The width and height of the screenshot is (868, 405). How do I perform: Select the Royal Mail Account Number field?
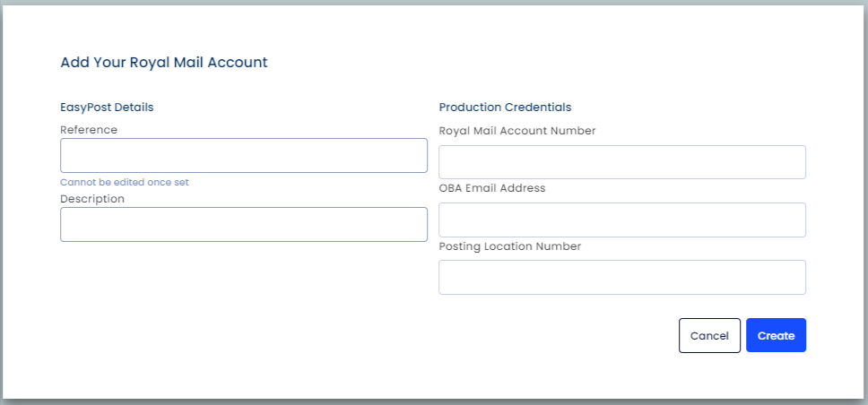coord(622,162)
